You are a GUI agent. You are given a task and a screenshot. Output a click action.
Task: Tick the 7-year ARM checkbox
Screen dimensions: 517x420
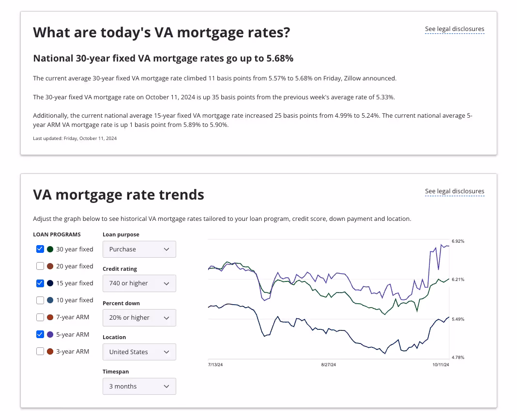[x=40, y=317]
